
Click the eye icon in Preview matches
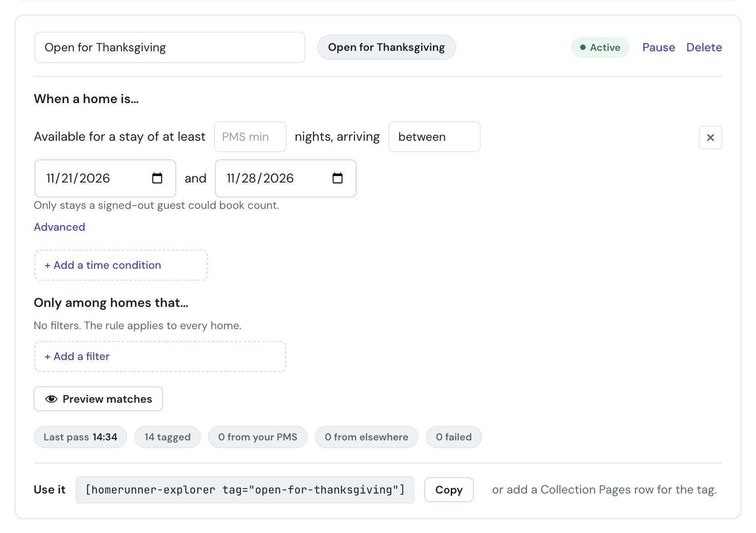(51, 399)
